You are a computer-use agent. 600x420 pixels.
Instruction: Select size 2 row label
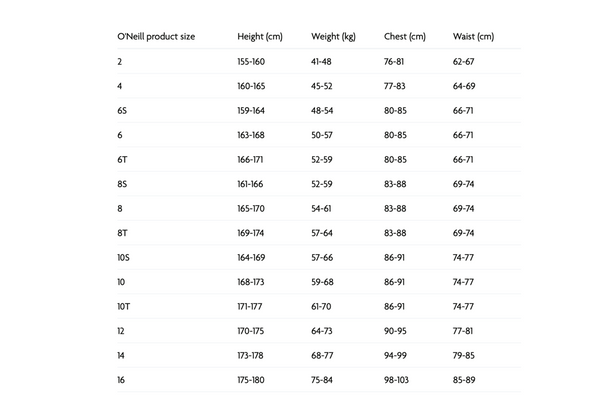[120, 62]
